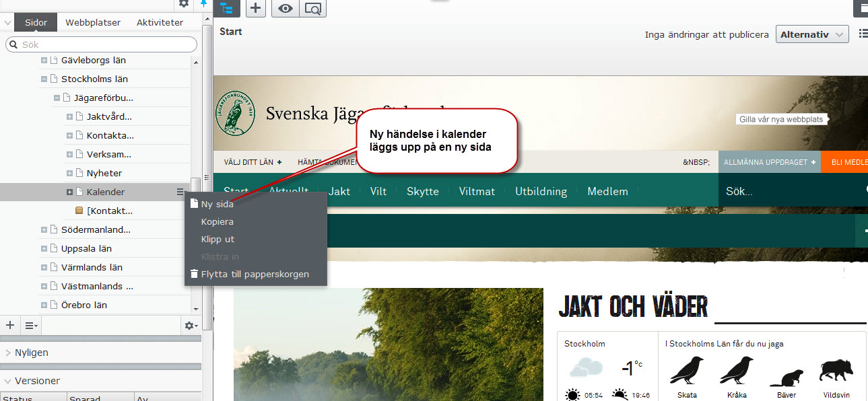Click the Kråka bird icon
The image size is (868, 401).
[737, 371]
